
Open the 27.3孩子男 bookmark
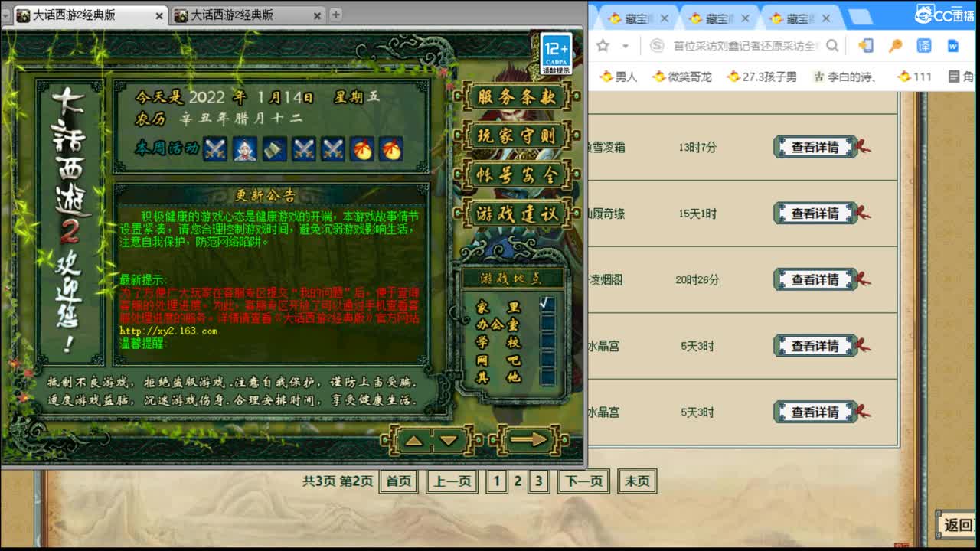pyautogui.click(x=762, y=77)
